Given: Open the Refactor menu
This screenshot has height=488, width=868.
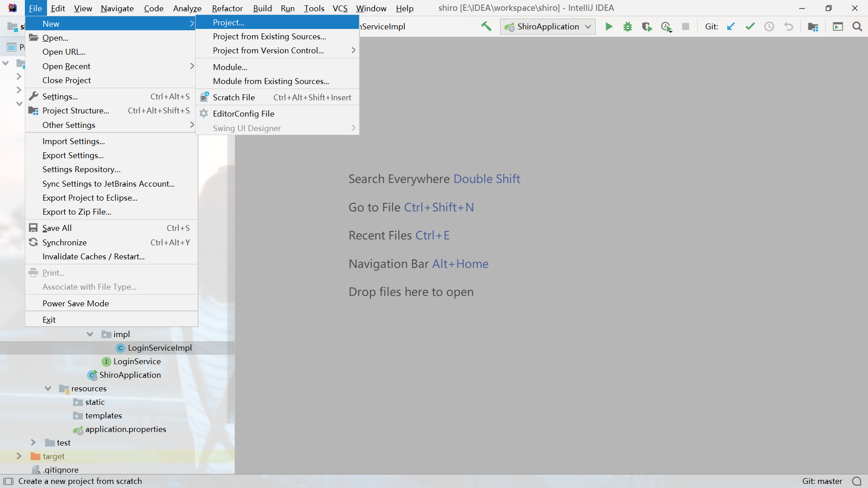Looking at the screenshot, I should (227, 8).
